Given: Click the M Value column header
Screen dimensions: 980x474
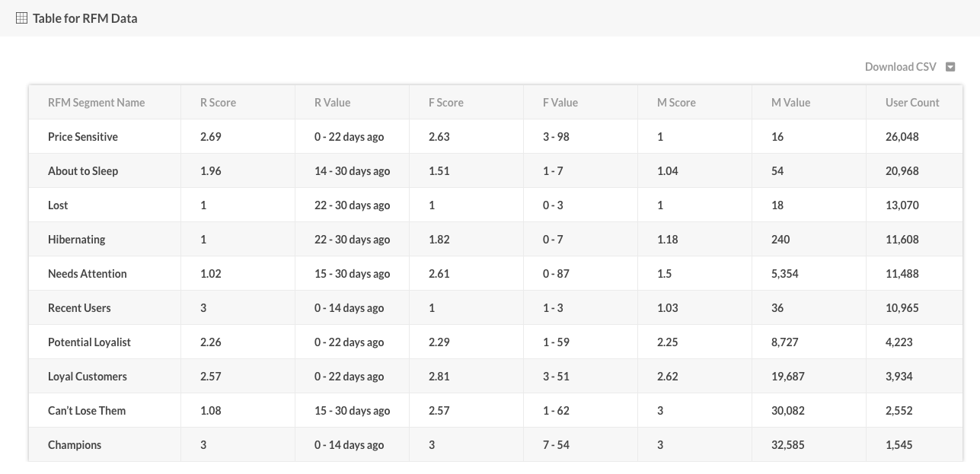Looking at the screenshot, I should (x=790, y=103).
